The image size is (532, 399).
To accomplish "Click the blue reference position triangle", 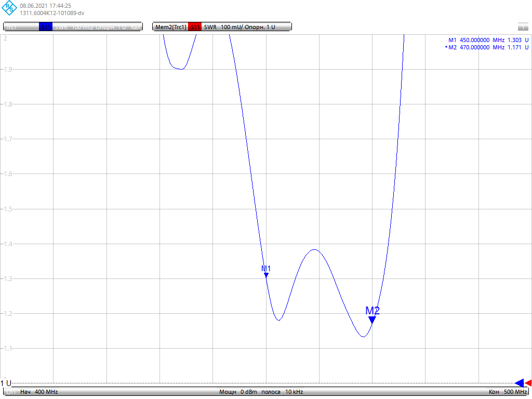I will point(519,383).
